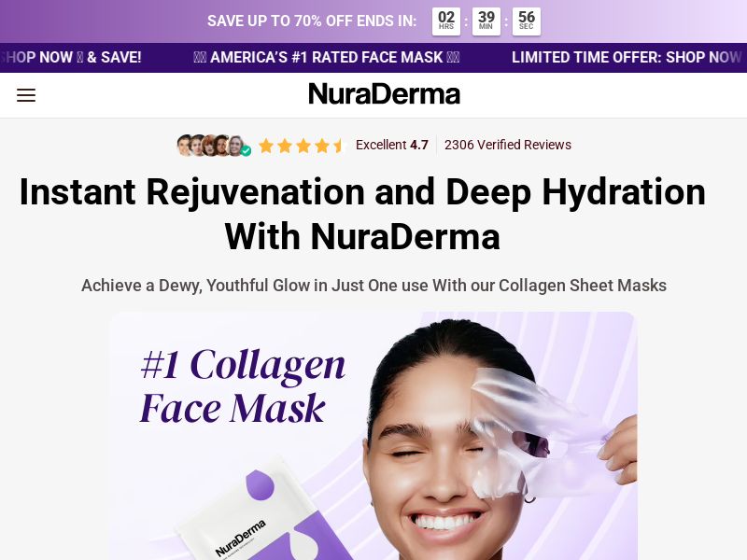Click the SAVE UP TO 70% OFF text
Screen dimensions: 747x560
coord(312,21)
